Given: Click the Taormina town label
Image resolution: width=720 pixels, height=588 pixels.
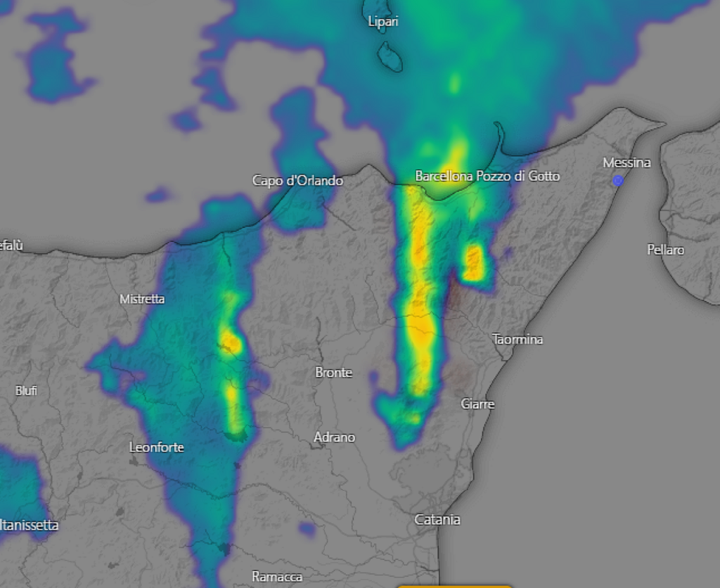Looking at the screenshot, I should click(517, 339).
